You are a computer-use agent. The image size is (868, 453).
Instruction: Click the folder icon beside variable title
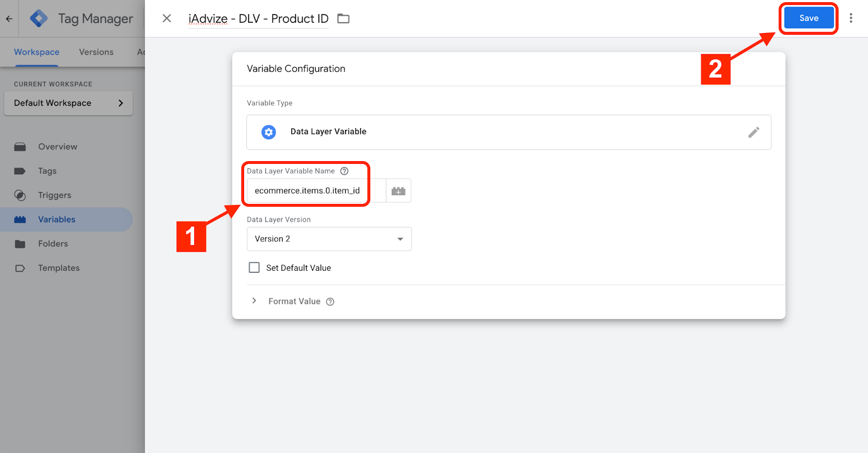(x=343, y=19)
